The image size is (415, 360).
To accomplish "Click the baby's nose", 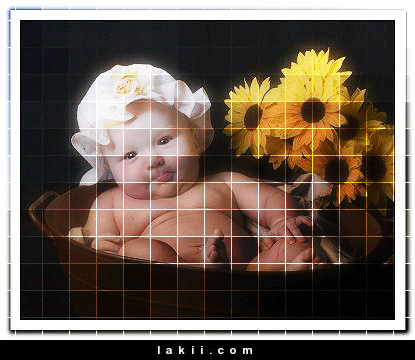I will point(156,162).
